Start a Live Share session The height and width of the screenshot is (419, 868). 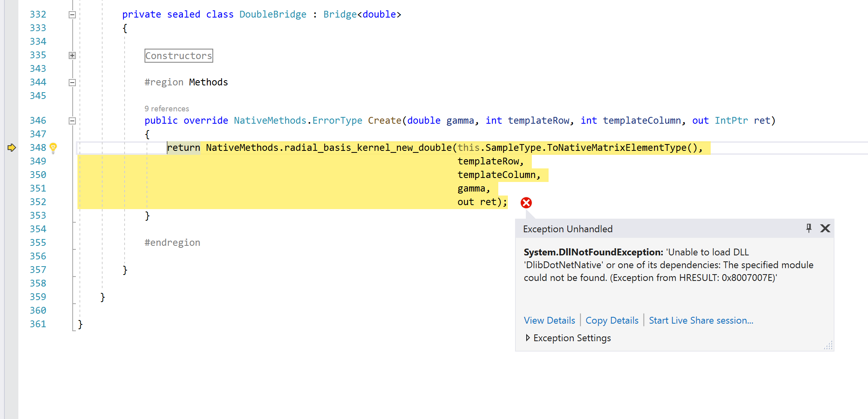[701, 320]
